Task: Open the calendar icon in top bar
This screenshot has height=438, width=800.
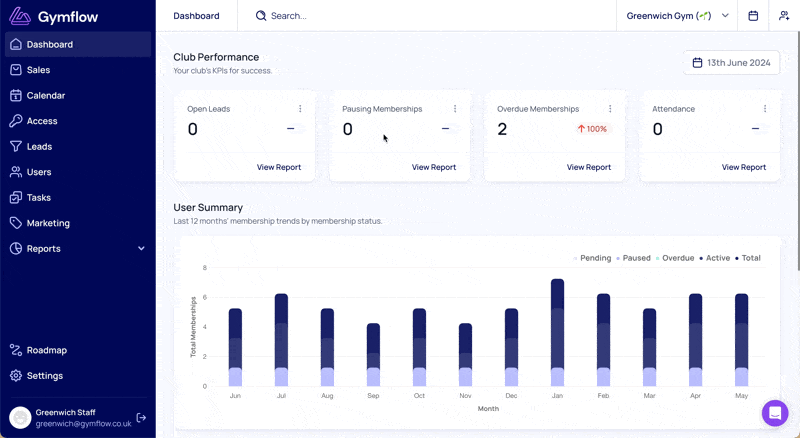Action: point(753,16)
